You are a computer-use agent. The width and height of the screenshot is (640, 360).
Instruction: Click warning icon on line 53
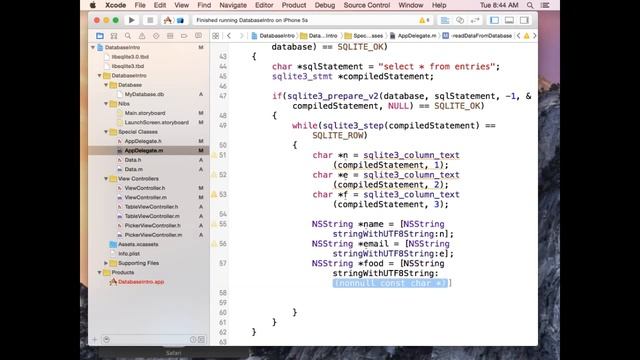coord(214,194)
